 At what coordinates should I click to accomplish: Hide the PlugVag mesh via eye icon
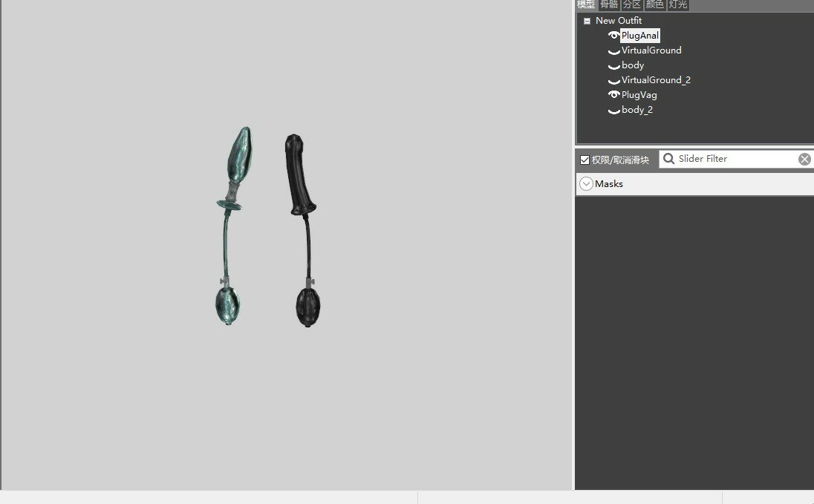pyautogui.click(x=613, y=95)
